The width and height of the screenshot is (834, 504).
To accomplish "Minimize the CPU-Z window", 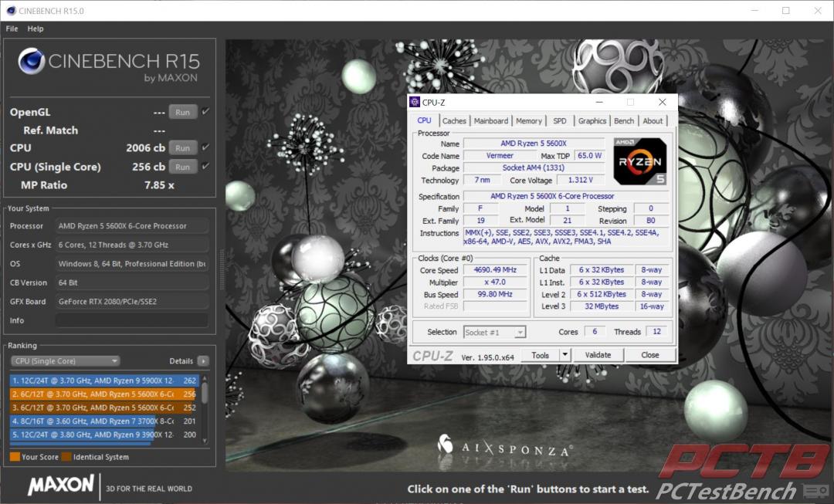I will [599, 102].
